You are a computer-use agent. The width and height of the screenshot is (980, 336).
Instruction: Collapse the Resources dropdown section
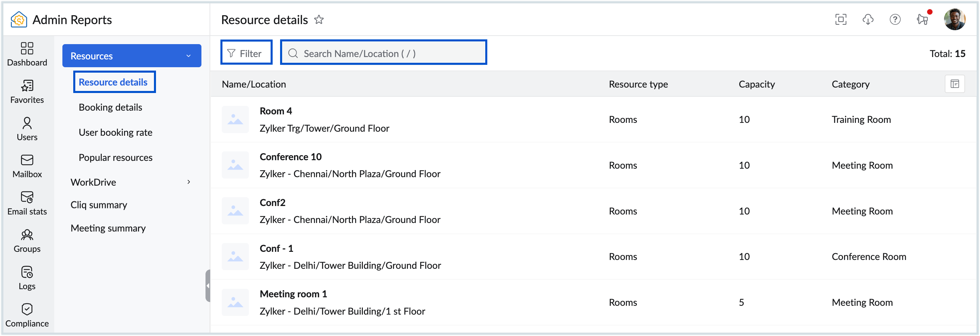pyautogui.click(x=189, y=56)
